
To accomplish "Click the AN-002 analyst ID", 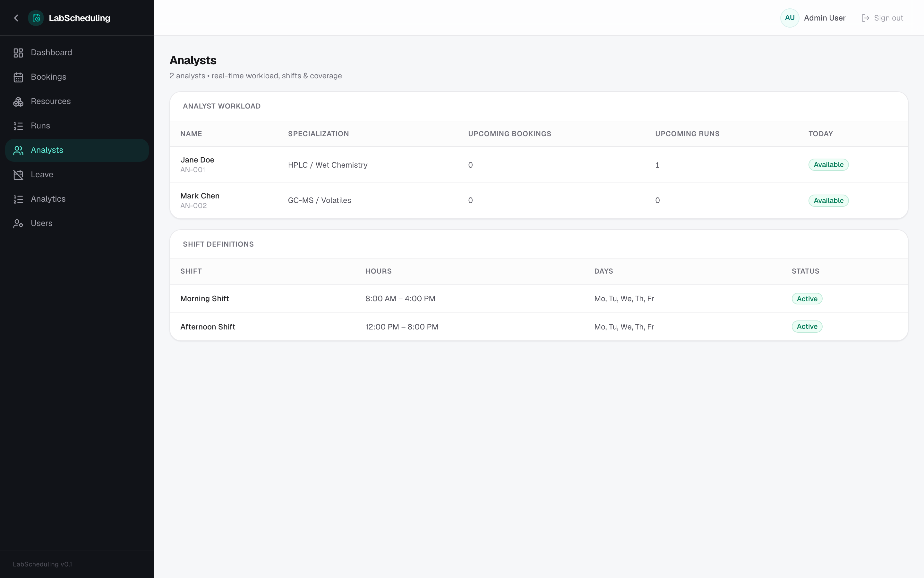I will pyautogui.click(x=193, y=206).
